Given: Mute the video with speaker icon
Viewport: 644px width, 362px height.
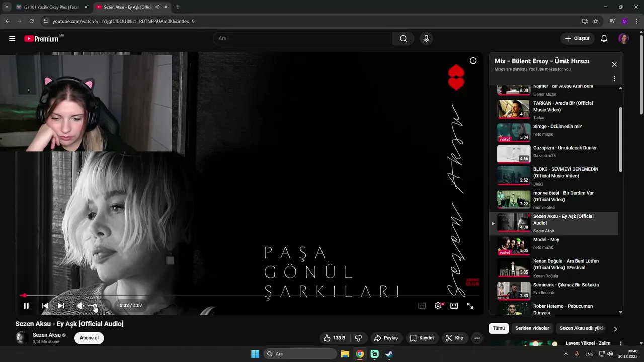Looking at the screenshot, I should [80, 306].
